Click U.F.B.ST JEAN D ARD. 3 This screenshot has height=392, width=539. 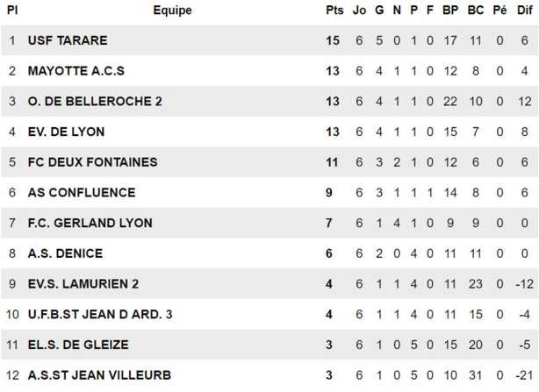click(x=100, y=315)
